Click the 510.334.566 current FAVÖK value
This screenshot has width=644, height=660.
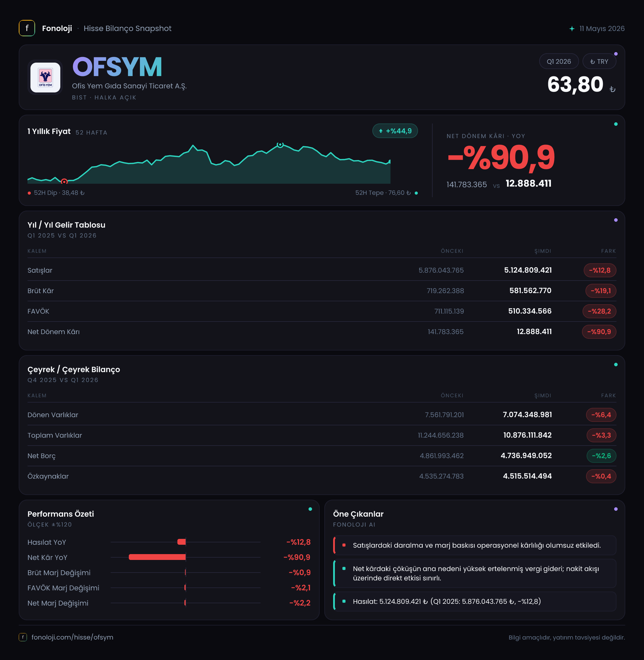click(530, 311)
